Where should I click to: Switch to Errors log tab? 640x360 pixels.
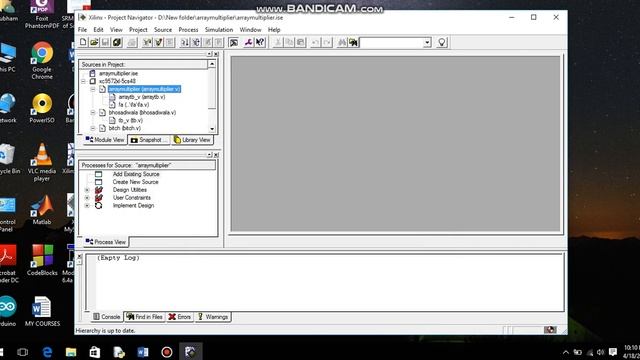pos(180,317)
